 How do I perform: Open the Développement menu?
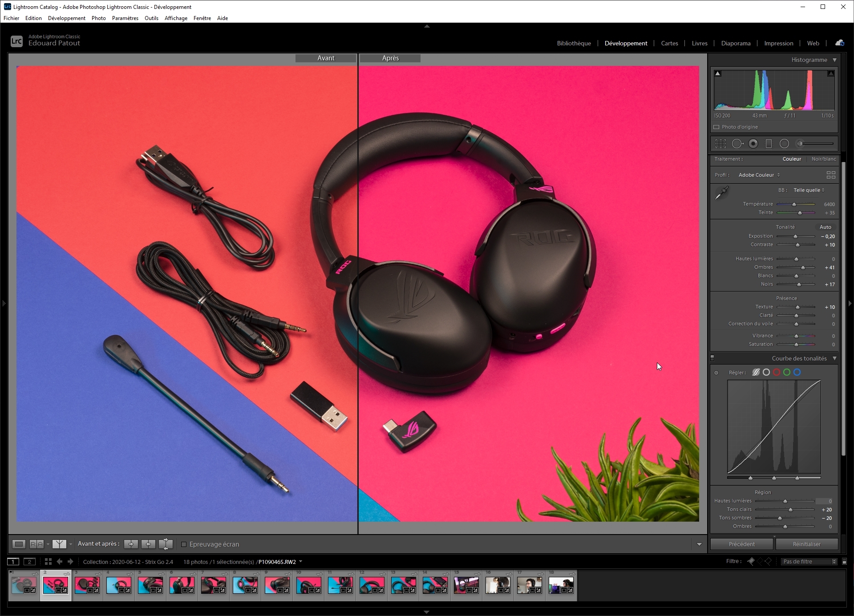(67, 18)
